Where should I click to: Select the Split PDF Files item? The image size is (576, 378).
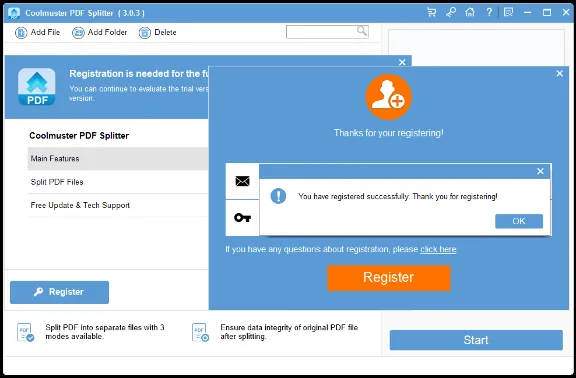pos(118,182)
